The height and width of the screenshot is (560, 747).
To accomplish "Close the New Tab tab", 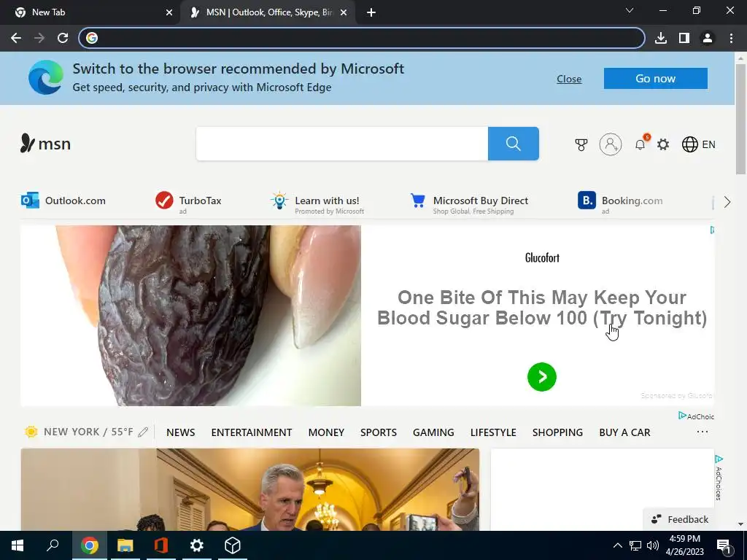I will [169, 12].
